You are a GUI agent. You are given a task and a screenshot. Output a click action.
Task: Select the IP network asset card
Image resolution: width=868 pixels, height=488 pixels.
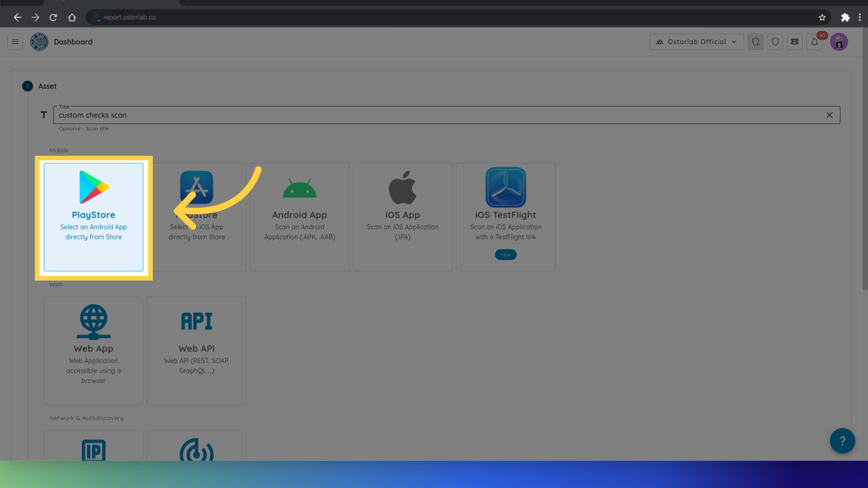click(x=94, y=449)
